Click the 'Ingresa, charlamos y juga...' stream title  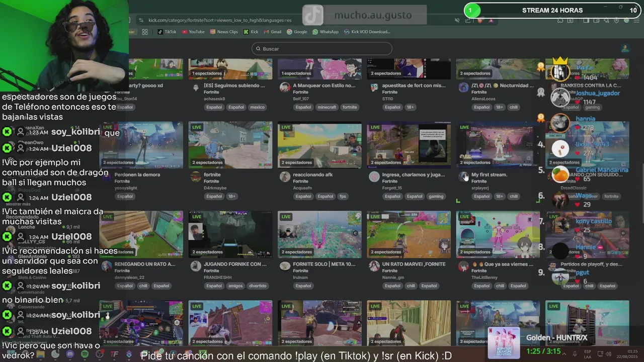[414, 174]
